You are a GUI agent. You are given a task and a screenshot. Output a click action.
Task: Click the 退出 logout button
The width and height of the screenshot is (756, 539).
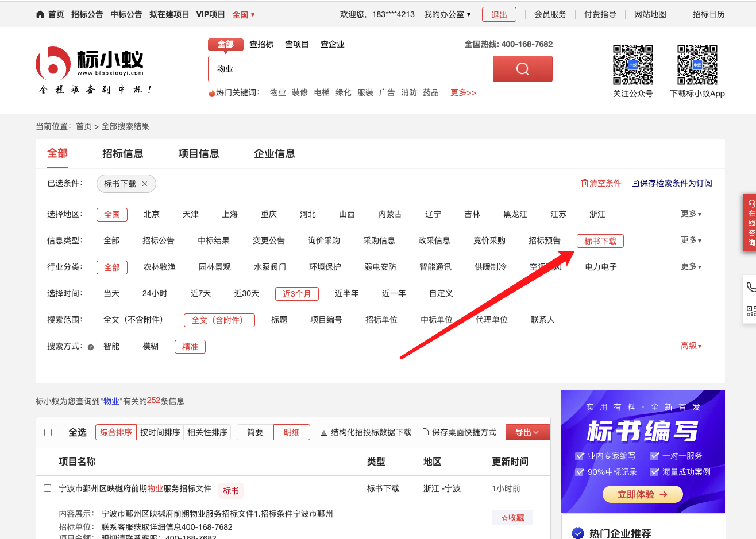499,14
